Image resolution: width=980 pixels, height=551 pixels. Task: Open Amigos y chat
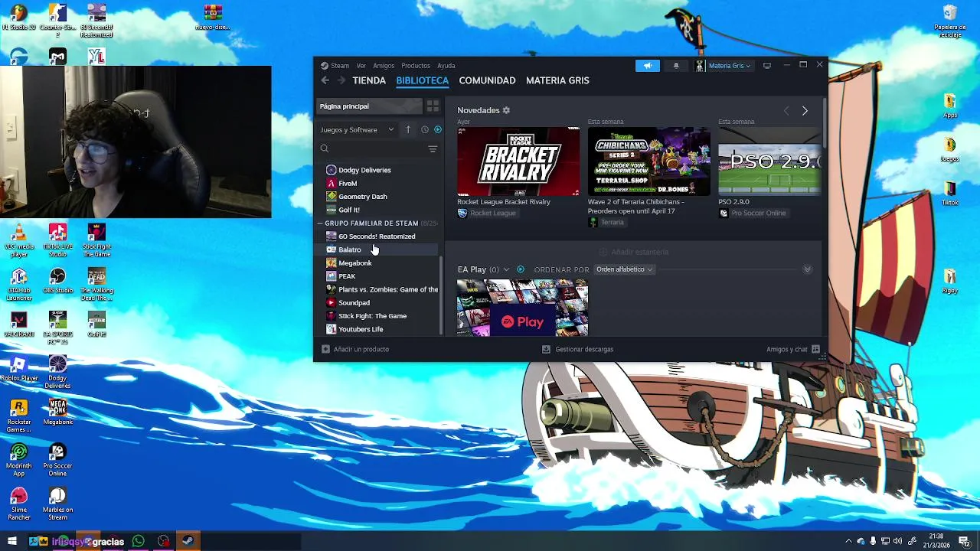793,349
